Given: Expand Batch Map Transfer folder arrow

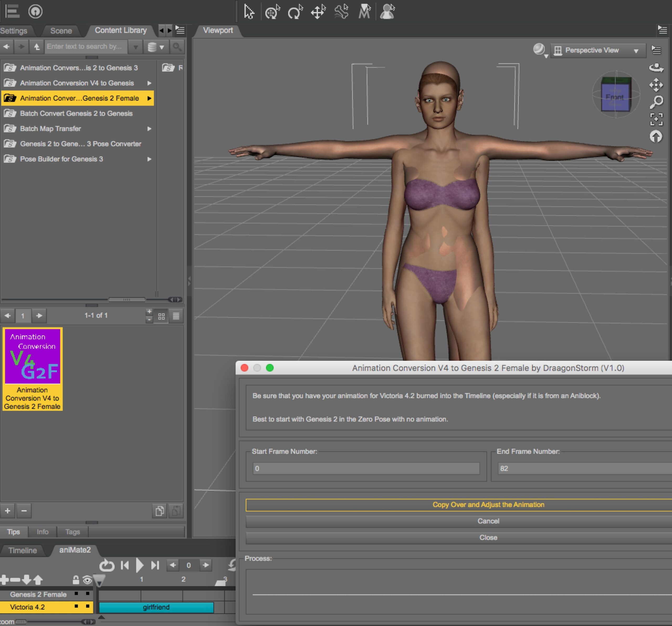Looking at the screenshot, I should pyautogui.click(x=149, y=129).
